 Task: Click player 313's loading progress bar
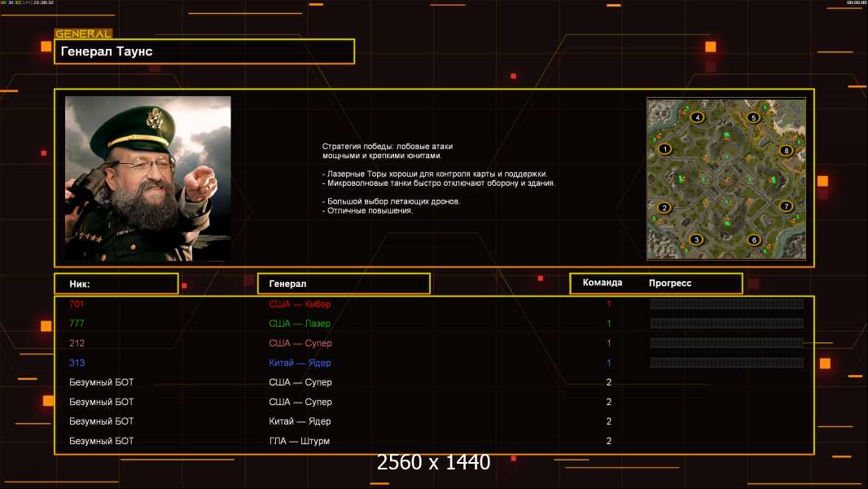726,363
